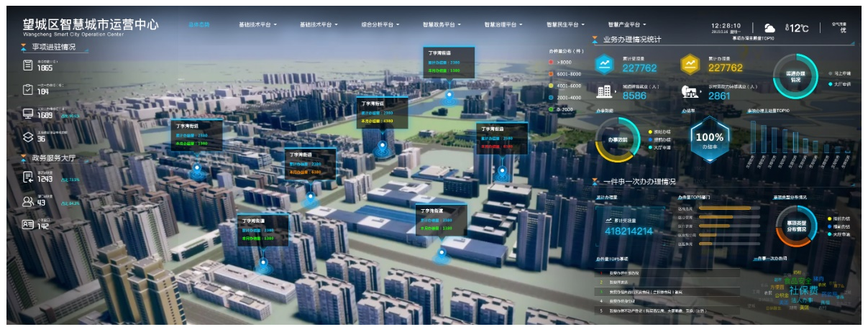Expand the 智慧产业平台 dropdown menu

tap(626, 24)
